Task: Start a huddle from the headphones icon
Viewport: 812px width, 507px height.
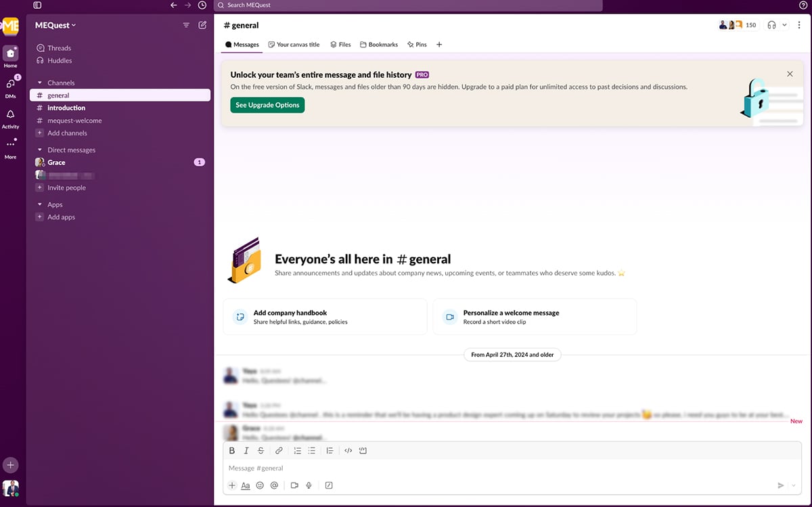Action: (x=772, y=24)
